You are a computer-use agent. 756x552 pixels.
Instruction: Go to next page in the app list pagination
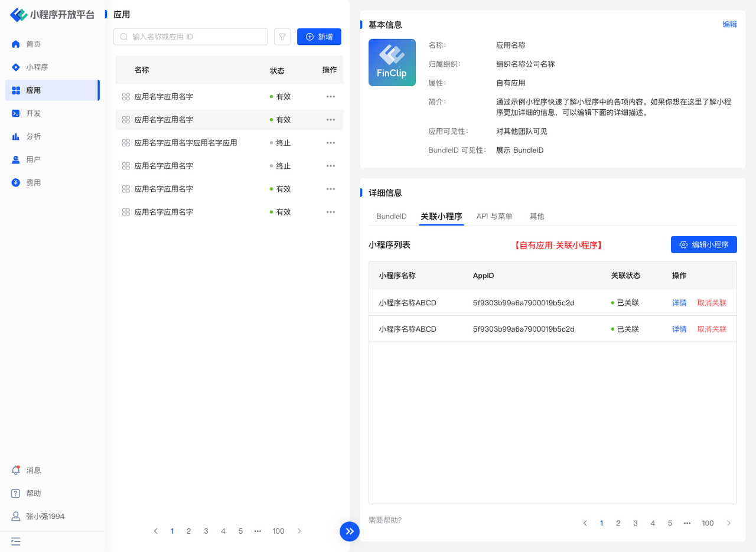(299, 531)
